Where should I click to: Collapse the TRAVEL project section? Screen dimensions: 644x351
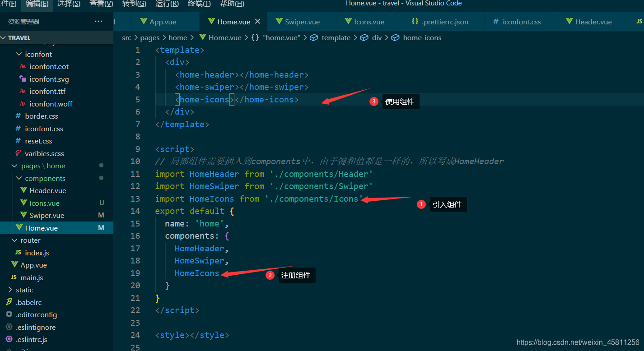click(56, 38)
